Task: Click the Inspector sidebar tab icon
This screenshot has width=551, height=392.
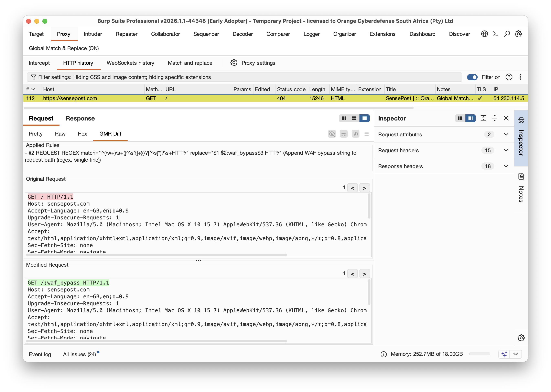Action: pos(521,120)
